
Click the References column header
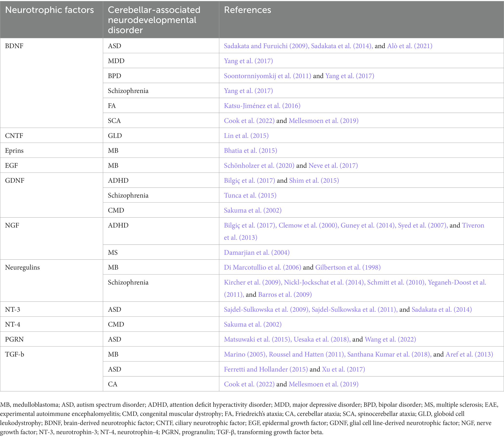point(361,19)
